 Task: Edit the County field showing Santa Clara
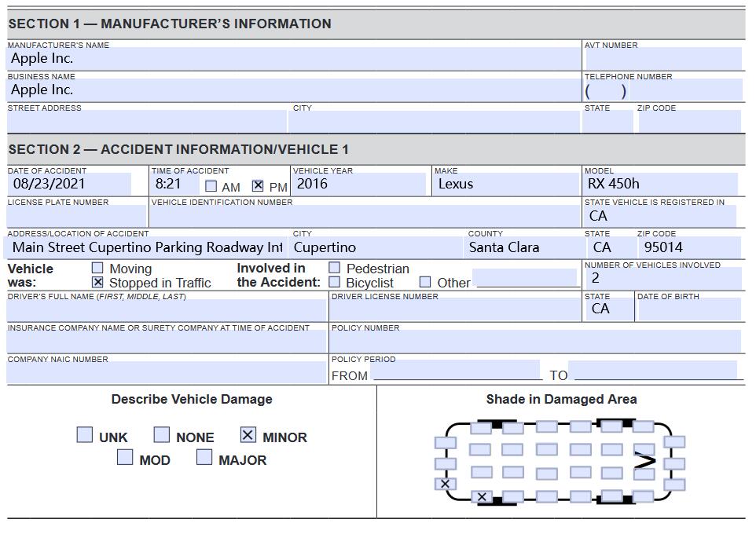click(x=525, y=247)
